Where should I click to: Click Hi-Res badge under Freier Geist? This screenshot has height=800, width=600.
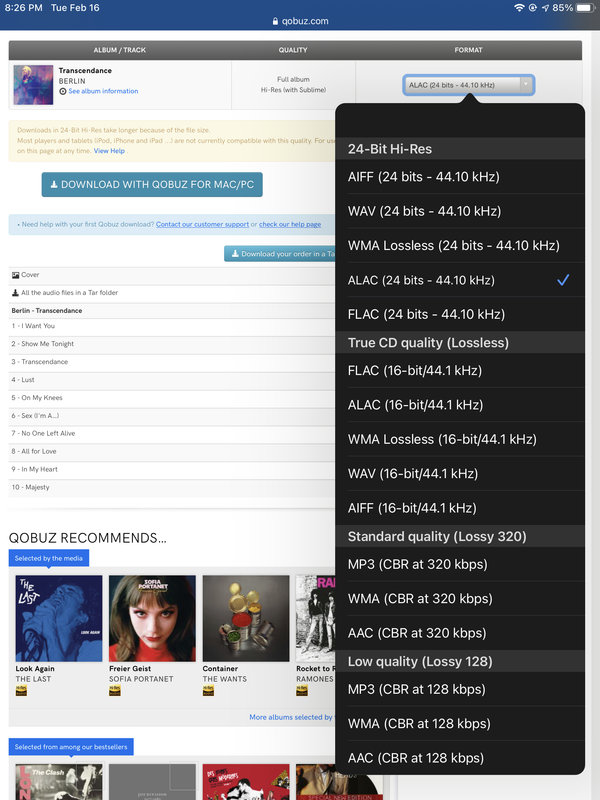click(x=115, y=691)
